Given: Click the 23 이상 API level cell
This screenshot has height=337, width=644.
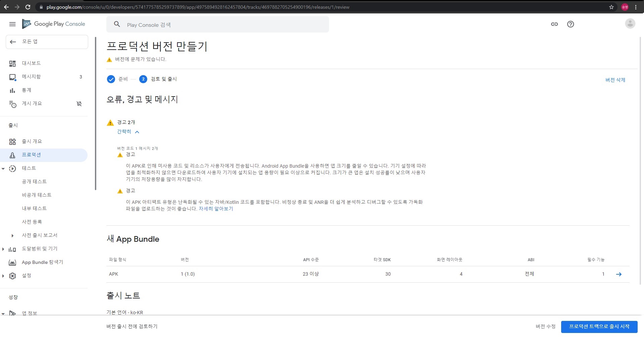Looking at the screenshot, I should [311, 274].
